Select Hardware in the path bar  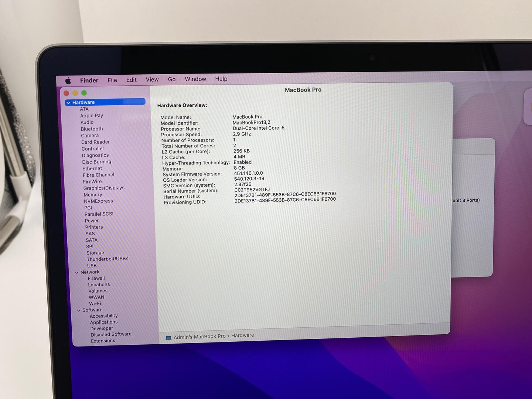[x=242, y=335]
